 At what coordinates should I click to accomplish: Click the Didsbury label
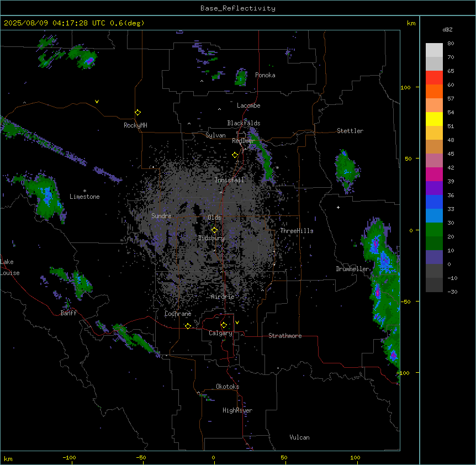tap(211, 238)
